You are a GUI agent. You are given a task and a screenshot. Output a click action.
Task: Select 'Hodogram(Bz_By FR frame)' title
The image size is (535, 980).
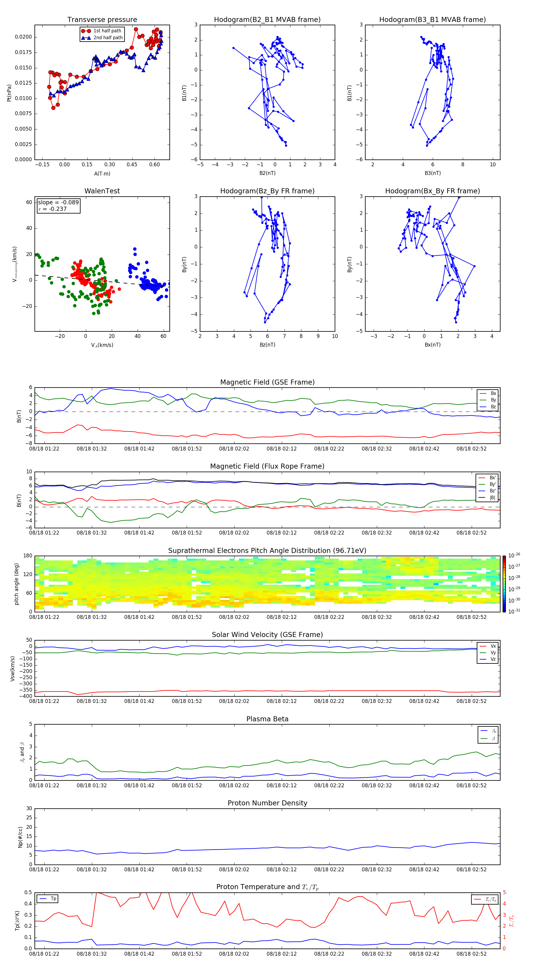click(x=267, y=191)
